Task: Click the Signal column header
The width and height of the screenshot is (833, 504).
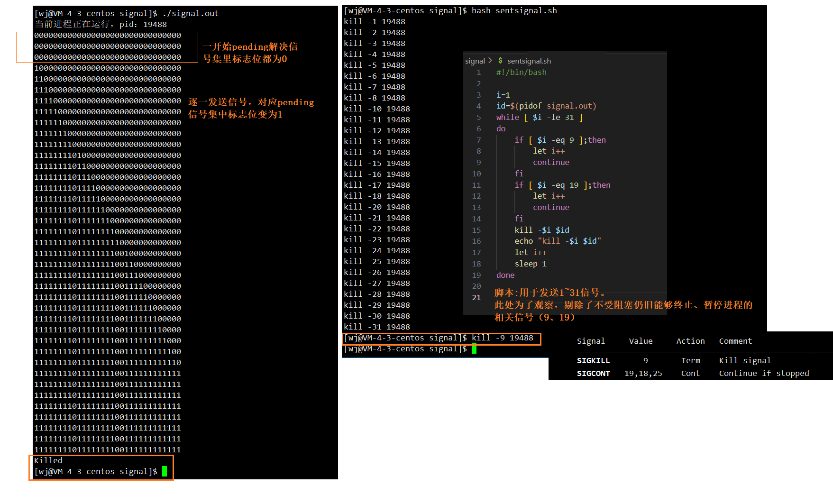Action: [x=591, y=341]
